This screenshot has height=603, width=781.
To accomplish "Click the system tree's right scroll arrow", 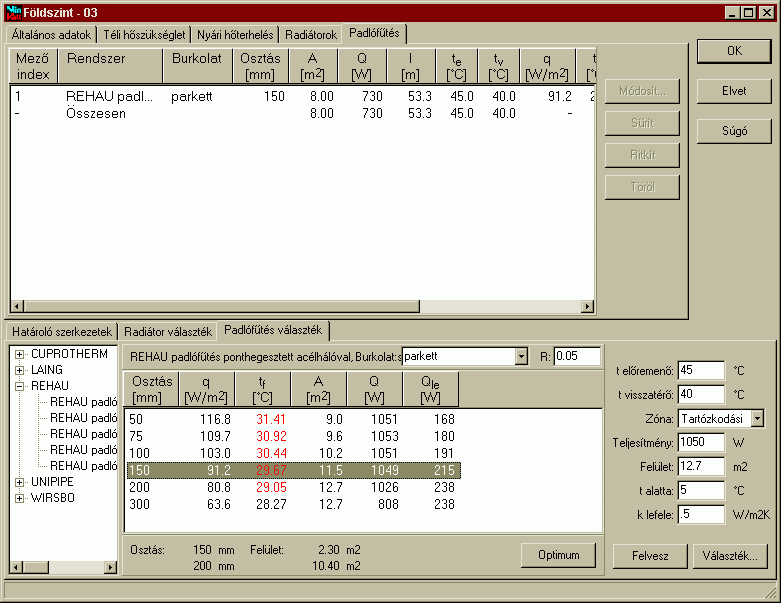I will click(x=110, y=567).
